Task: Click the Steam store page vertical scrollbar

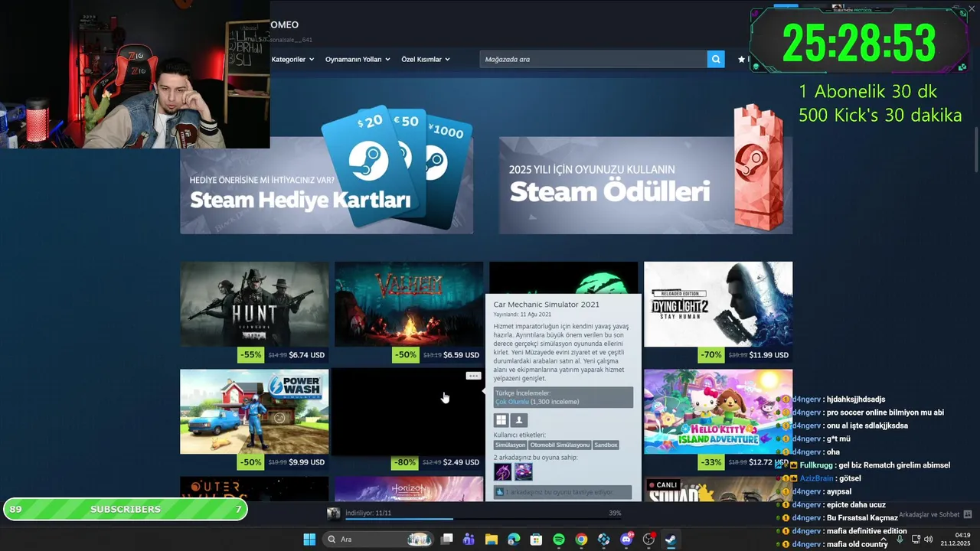Action: [x=975, y=150]
